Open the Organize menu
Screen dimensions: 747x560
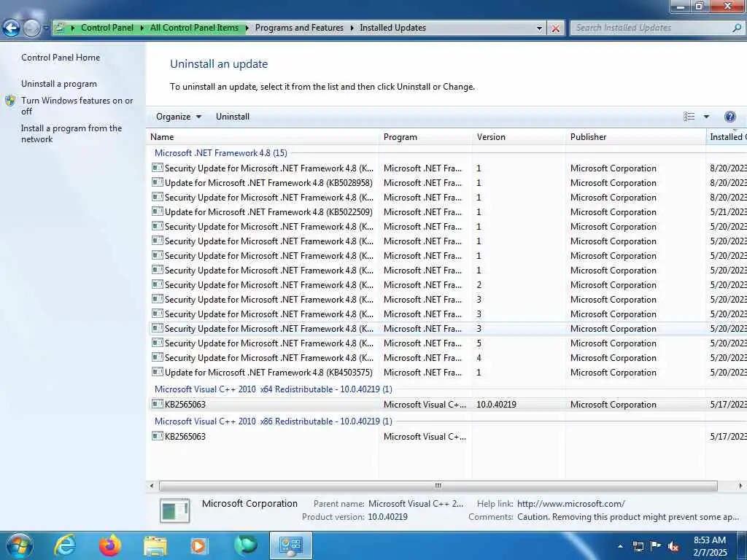(x=179, y=117)
